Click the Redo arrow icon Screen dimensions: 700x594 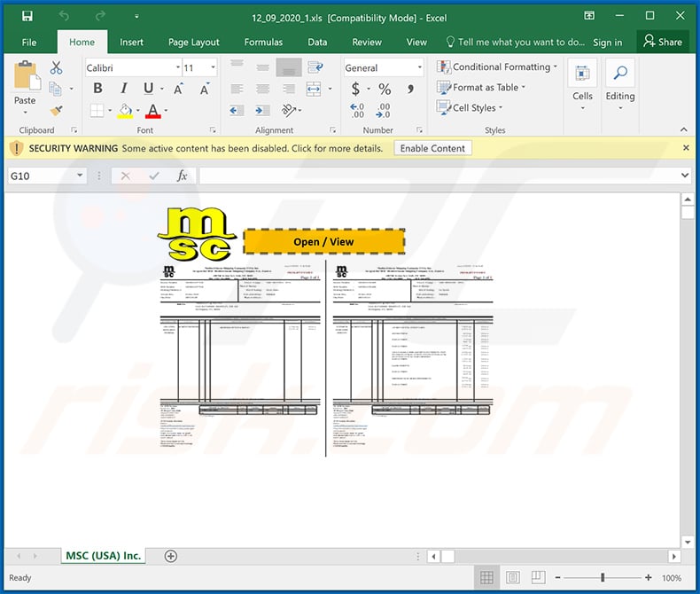[x=100, y=17]
